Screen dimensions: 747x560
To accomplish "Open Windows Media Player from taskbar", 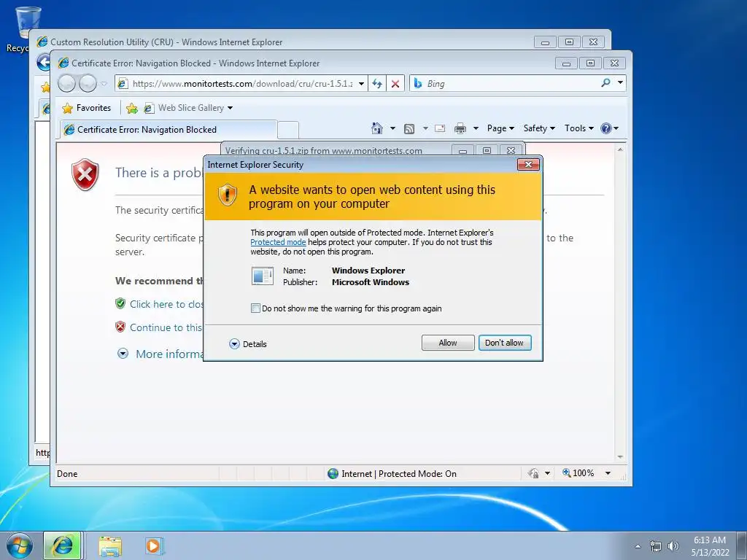I will click(x=154, y=546).
